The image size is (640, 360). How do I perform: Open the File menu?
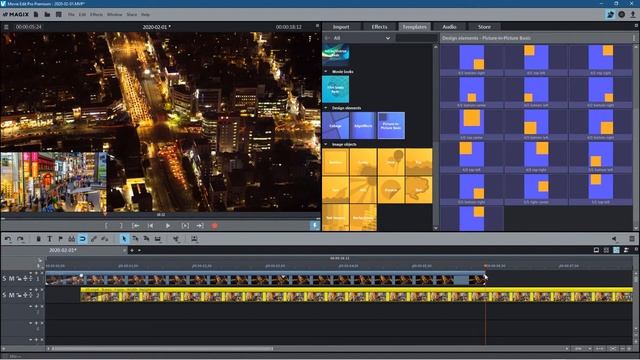71,14
